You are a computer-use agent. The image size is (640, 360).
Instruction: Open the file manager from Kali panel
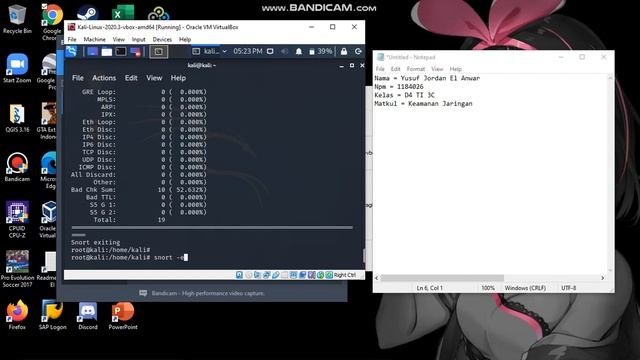(107, 51)
